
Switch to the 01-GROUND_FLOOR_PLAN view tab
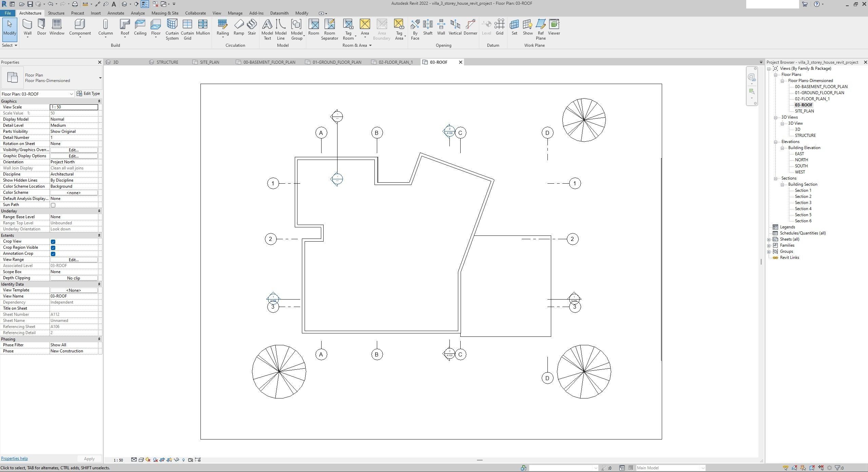click(336, 62)
